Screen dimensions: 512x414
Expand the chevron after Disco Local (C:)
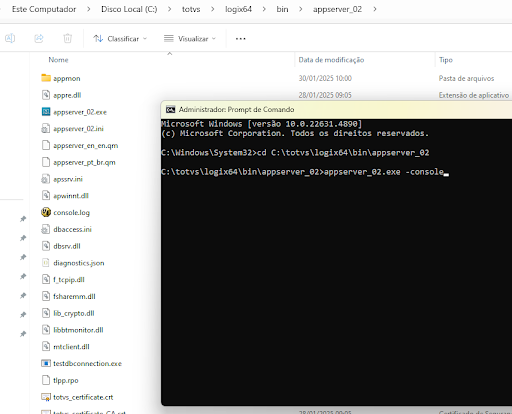[x=170, y=9]
